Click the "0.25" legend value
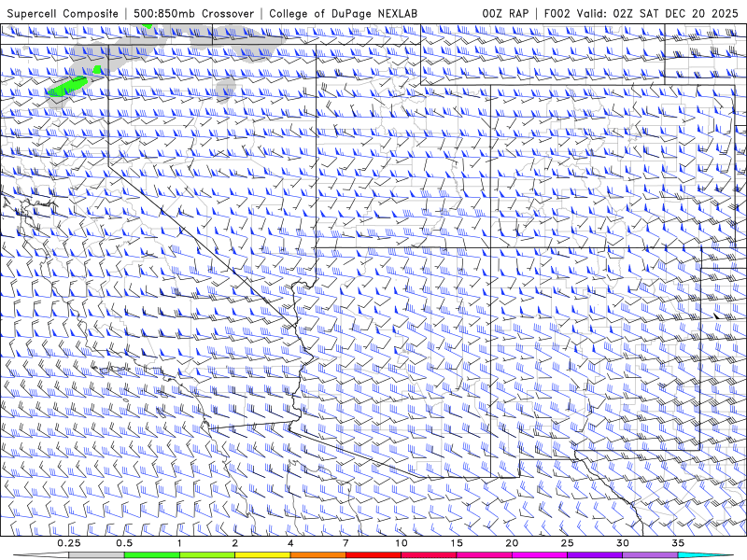The height and width of the screenshot is (560, 747). point(69,543)
